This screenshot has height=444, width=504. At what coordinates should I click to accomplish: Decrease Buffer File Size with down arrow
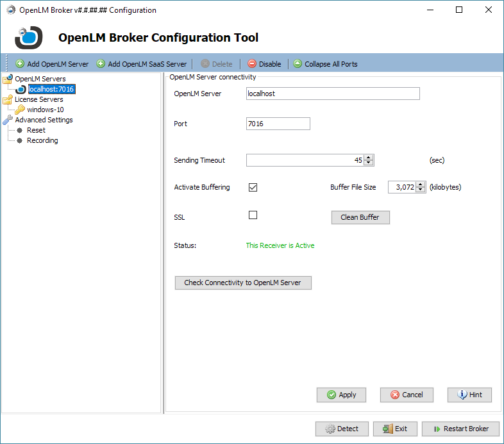coord(421,190)
